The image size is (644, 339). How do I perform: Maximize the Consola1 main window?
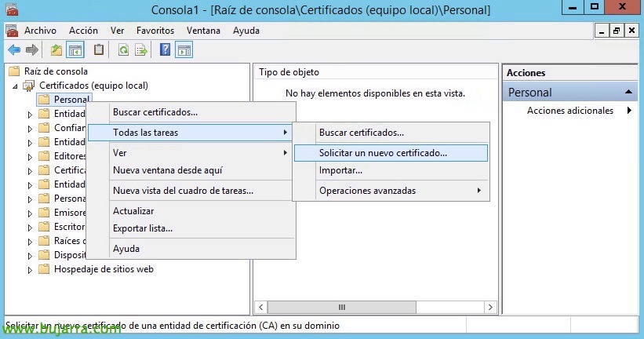point(595,7)
